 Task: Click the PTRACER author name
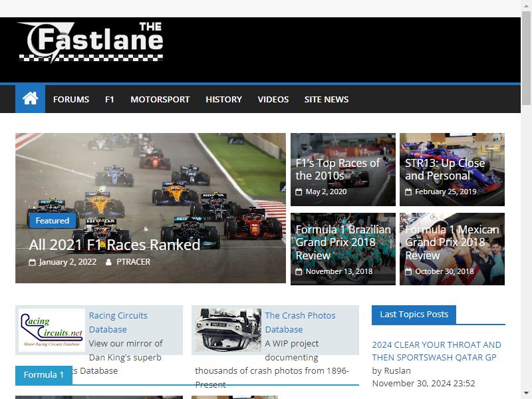(x=134, y=262)
